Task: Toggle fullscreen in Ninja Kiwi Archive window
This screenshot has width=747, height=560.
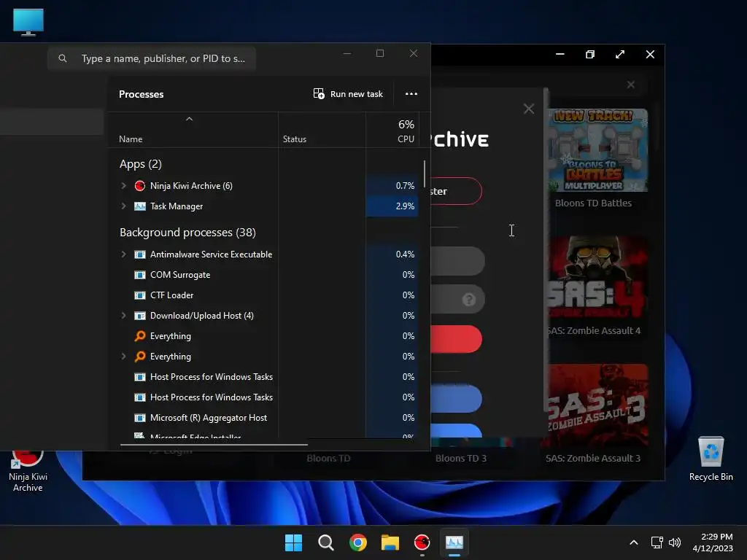Action: tap(620, 54)
